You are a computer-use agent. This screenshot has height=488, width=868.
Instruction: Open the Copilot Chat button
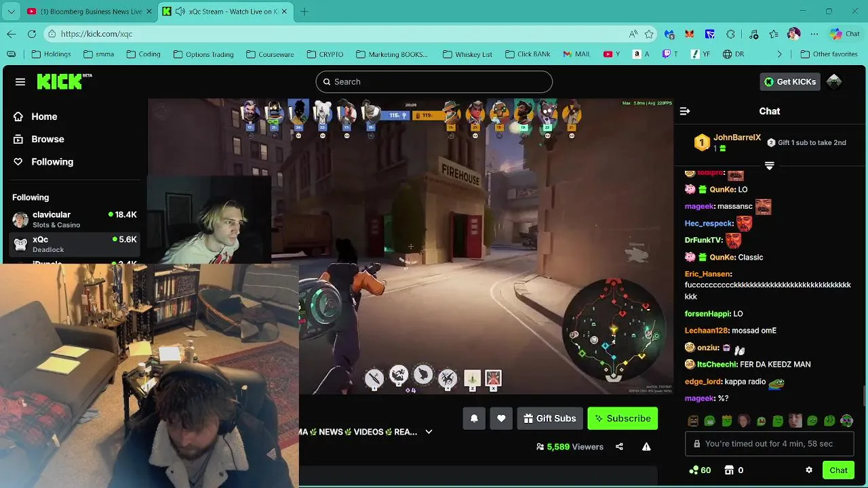[x=844, y=34]
